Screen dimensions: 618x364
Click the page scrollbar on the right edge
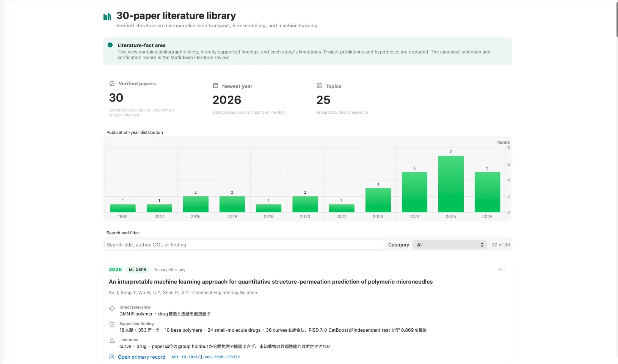tap(617, 19)
